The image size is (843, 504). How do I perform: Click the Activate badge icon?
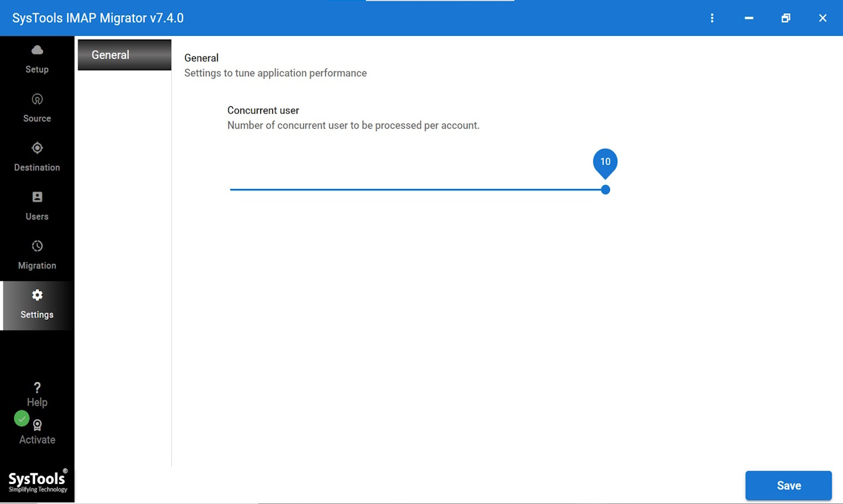pyautogui.click(x=37, y=424)
